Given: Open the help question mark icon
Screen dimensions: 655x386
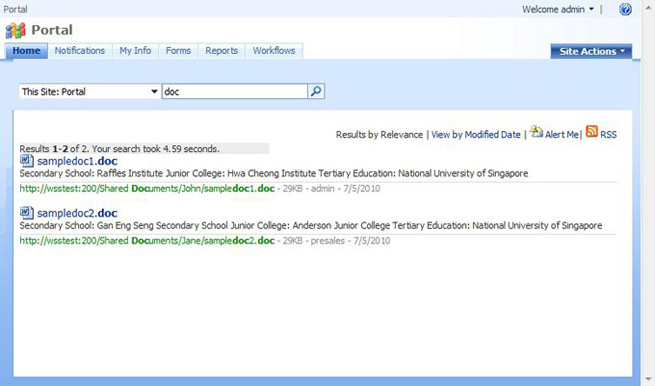Looking at the screenshot, I should 625,9.
